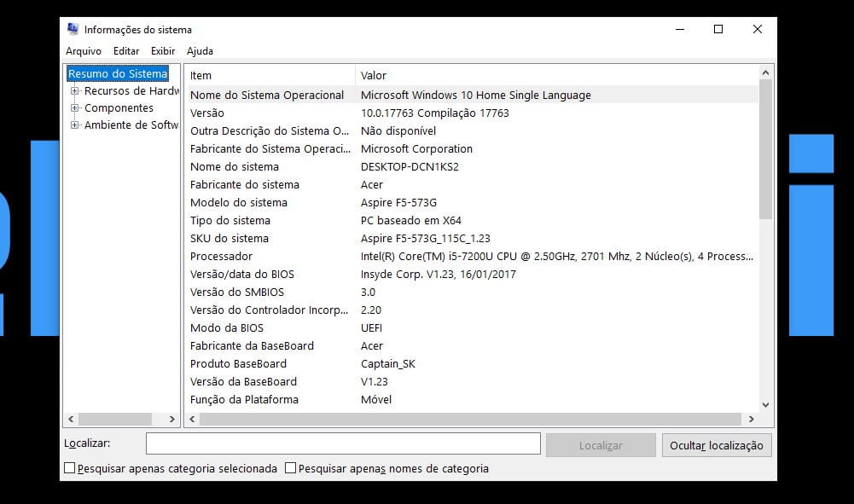The image size is (854, 504).
Task: Select the Versão do SMBIOS row
Action: (473, 293)
